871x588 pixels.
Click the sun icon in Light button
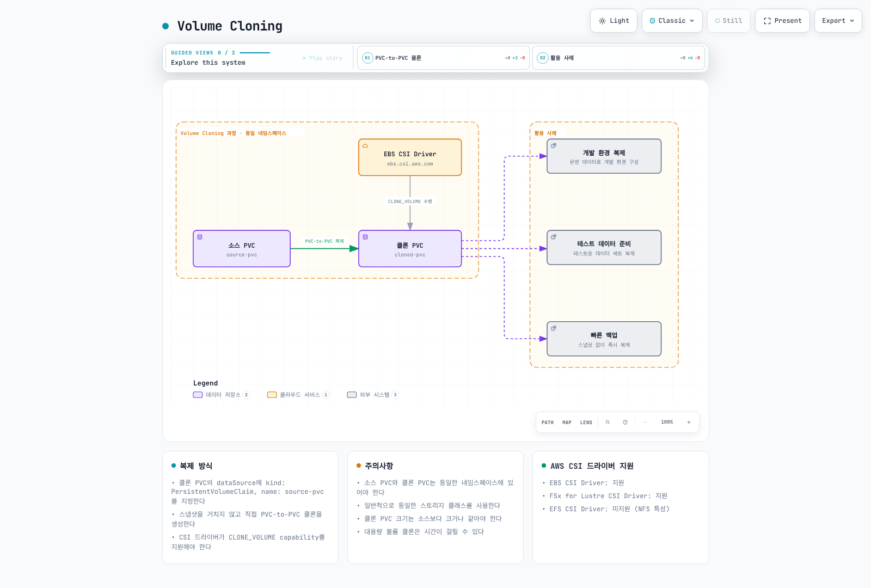coord(602,21)
